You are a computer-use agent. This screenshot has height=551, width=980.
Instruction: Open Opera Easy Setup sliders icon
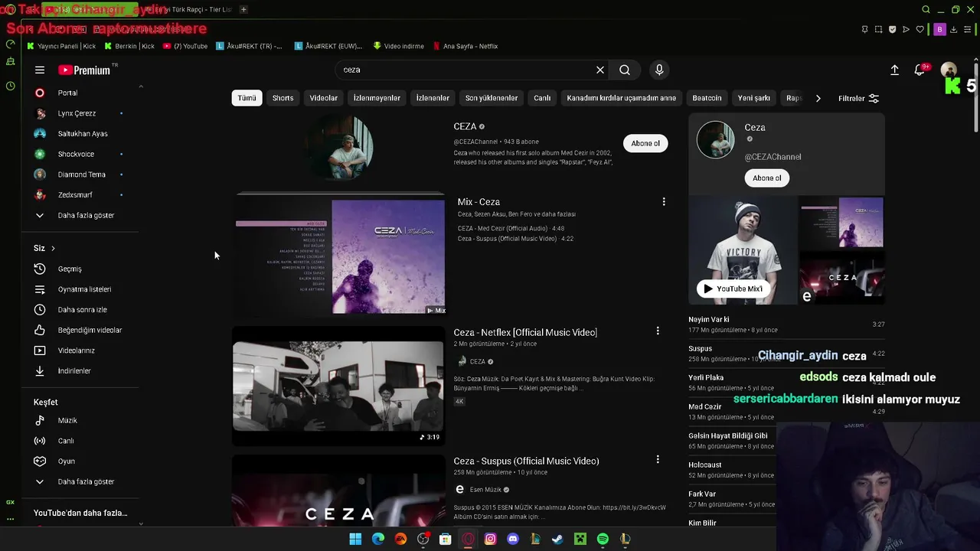click(x=968, y=29)
